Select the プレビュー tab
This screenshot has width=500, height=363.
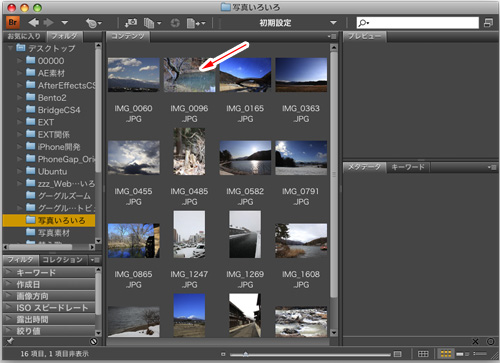365,36
